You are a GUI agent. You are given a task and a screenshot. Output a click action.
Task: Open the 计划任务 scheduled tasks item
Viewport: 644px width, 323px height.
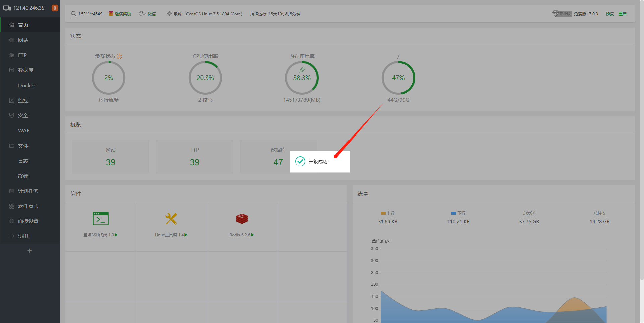[x=30, y=191]
